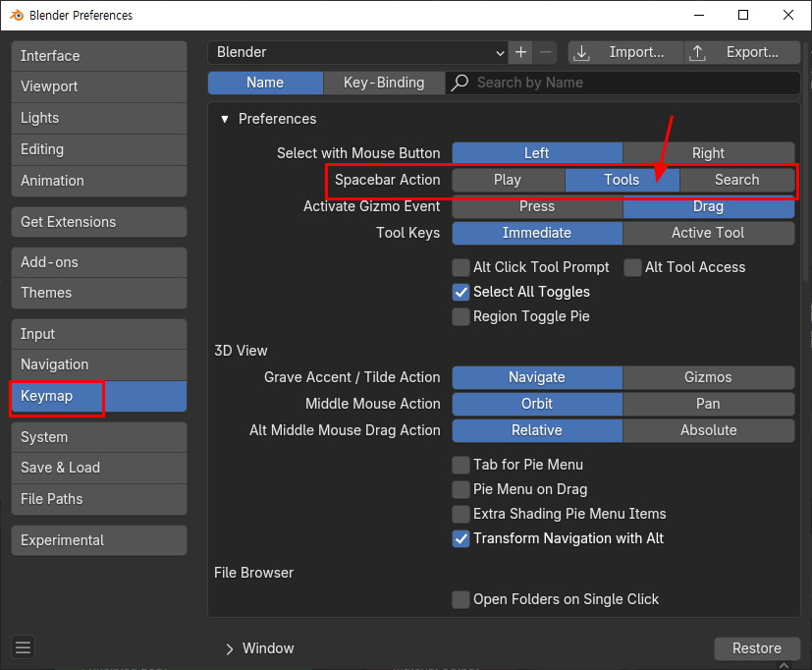Click the remove keymap preset minus icon
This screenshot has height=670, width=812.
[x=545, y=52]
